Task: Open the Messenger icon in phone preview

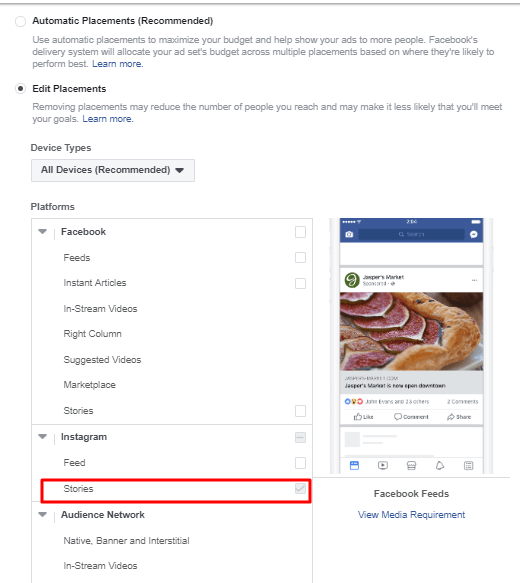Action: pyautogui.click(x=474, y=234)
